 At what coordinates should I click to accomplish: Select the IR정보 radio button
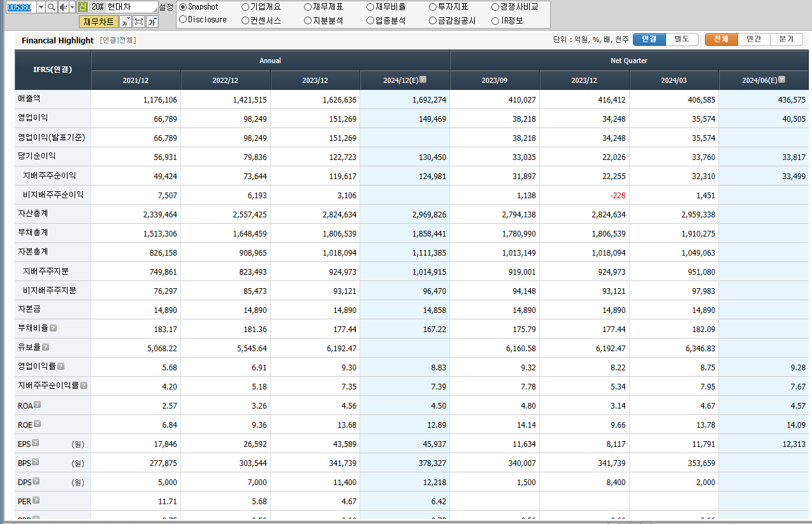495,20
